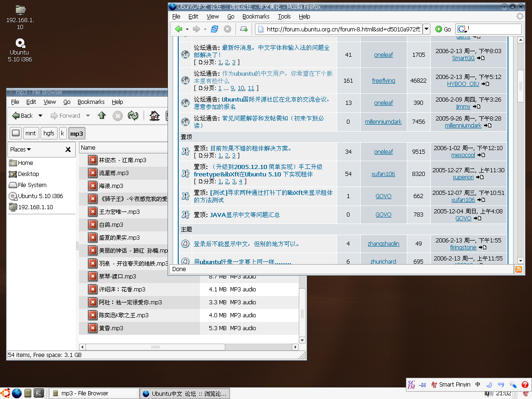Toggle SCIM Chinese/English mode 中 button
This screenshot has width=532, height=399.
click(x=478, y=384)
